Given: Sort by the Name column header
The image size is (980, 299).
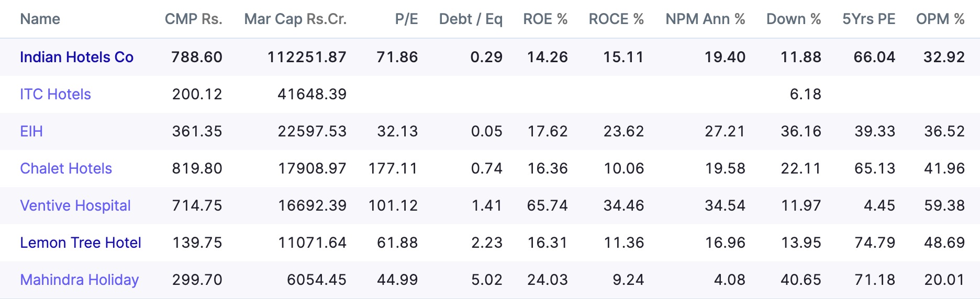Looking at the screenshot, I should coord(40,19).
